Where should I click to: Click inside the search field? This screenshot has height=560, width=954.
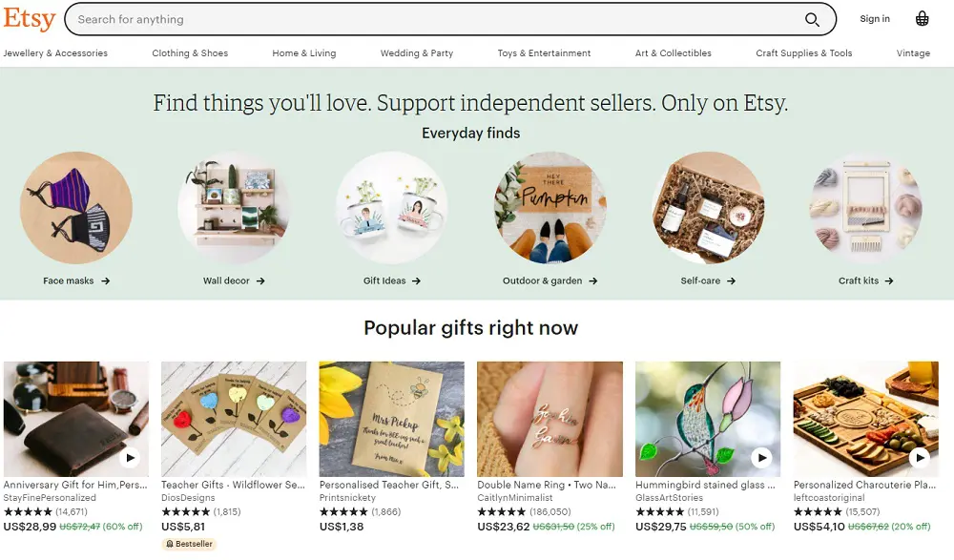pyautogui.click(x=382, y=19)
